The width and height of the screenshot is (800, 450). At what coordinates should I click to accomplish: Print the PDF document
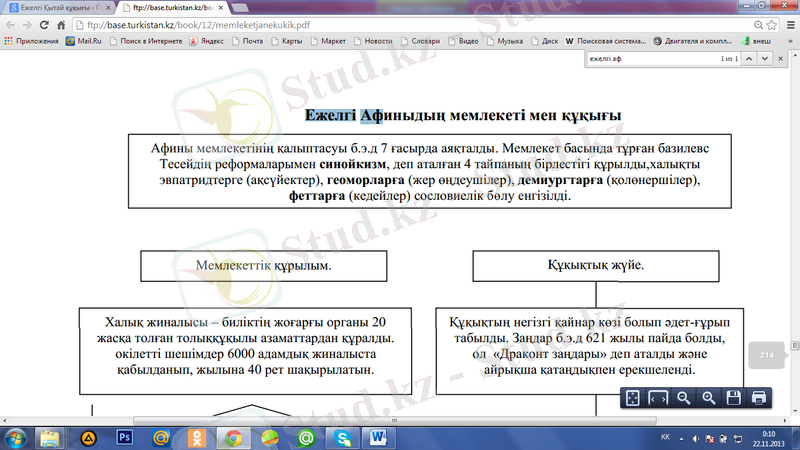[759, 398]
